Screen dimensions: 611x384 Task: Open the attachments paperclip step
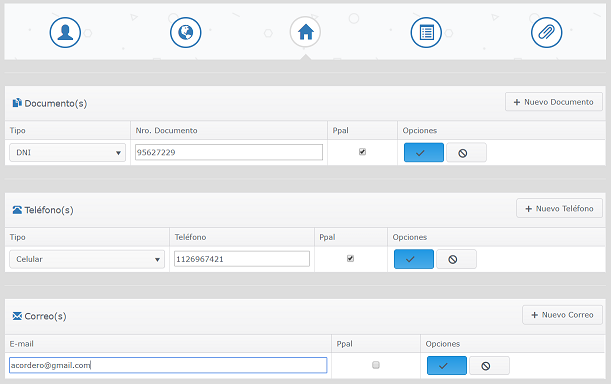point(546,32)
